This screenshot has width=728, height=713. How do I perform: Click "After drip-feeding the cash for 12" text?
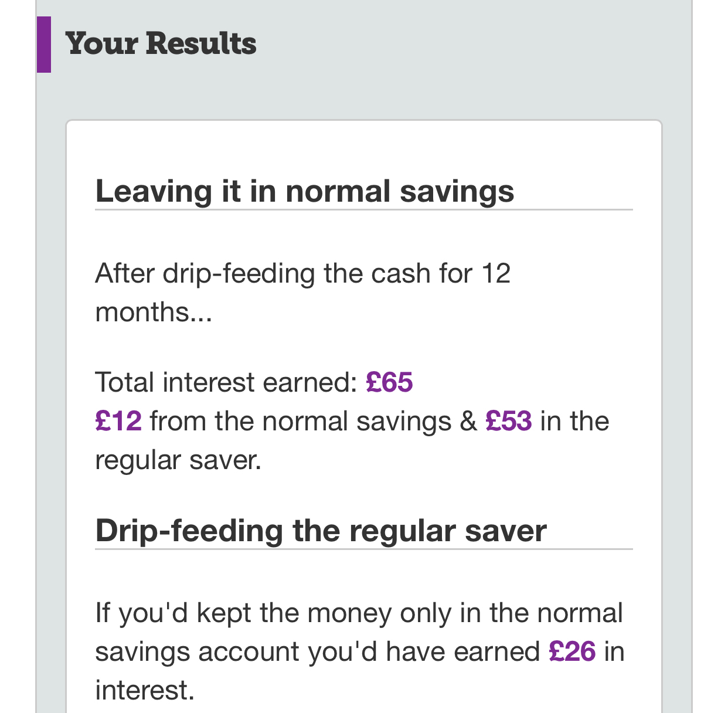302,274
